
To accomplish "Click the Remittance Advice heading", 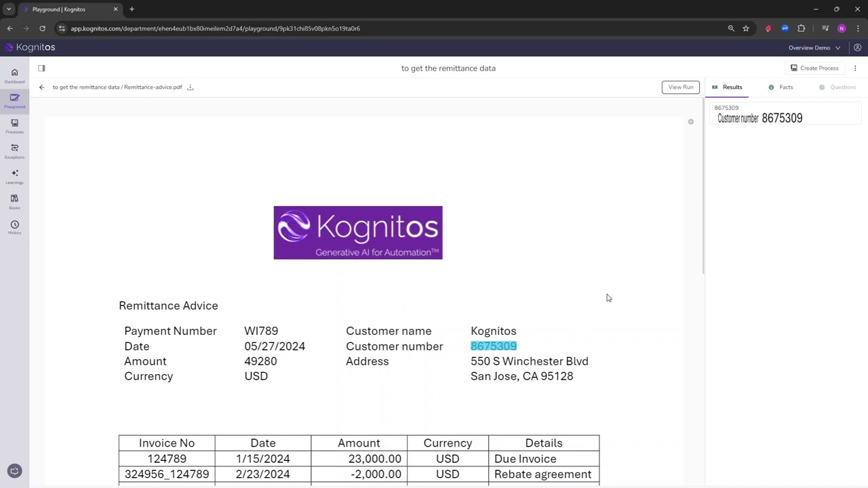I will click(x=168, y=306).
